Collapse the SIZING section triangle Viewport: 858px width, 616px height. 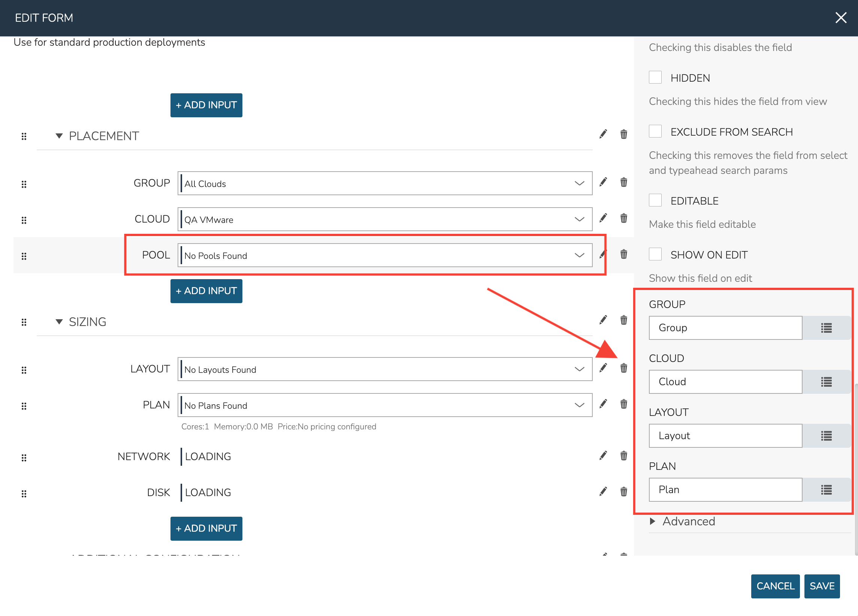(59, 322)
